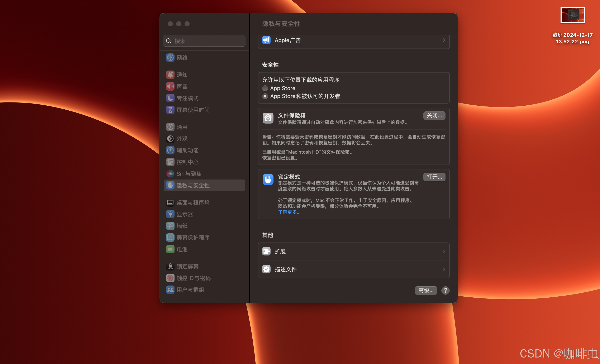Expand the Apple 广告 row
Screen dimensions: 600x364
(354, 40)
